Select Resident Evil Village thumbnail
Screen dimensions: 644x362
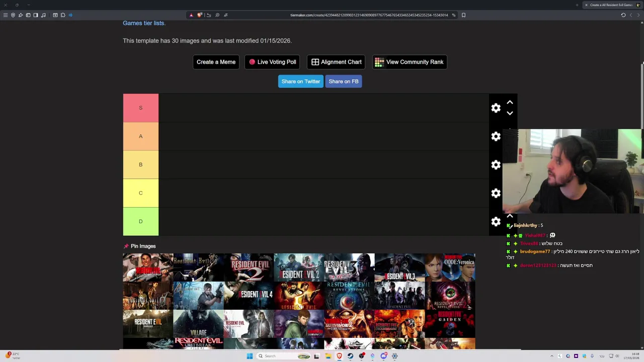(198, 324)
